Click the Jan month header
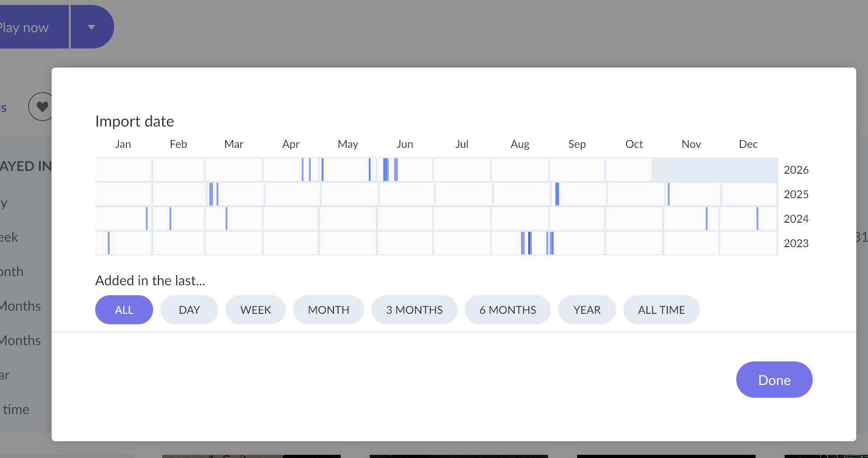This screenshot has height=458, width=868. coord(123,144)
